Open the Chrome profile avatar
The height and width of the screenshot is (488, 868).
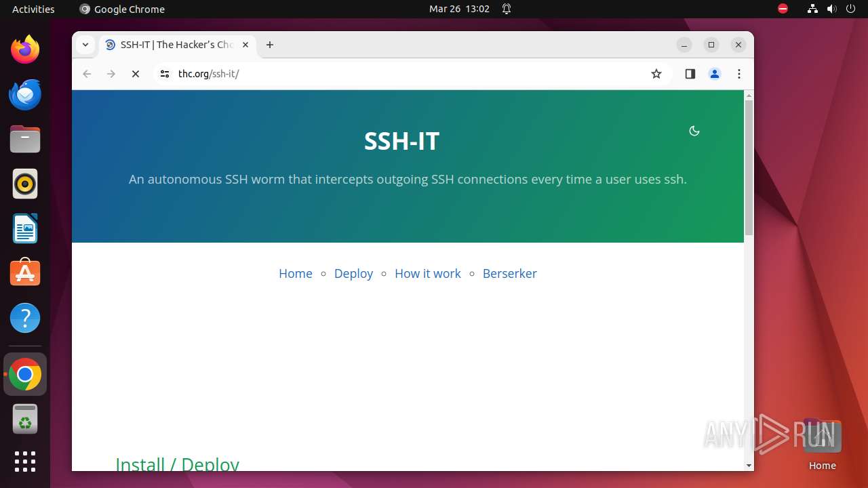715,74
